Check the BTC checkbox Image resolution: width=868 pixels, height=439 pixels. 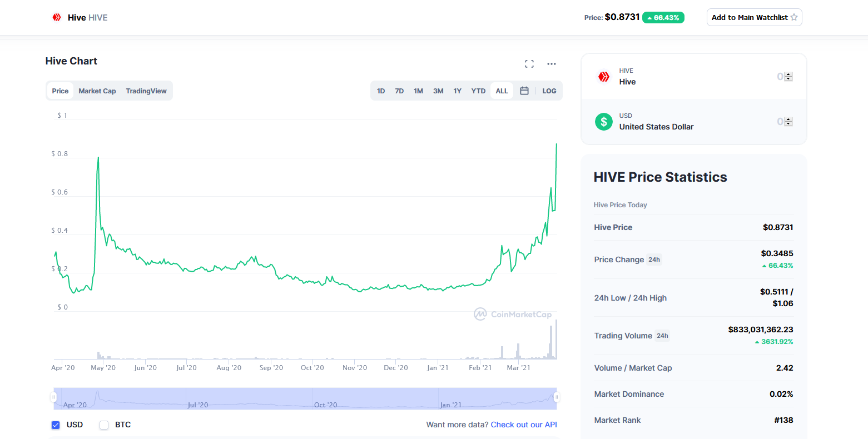[104, 425]
